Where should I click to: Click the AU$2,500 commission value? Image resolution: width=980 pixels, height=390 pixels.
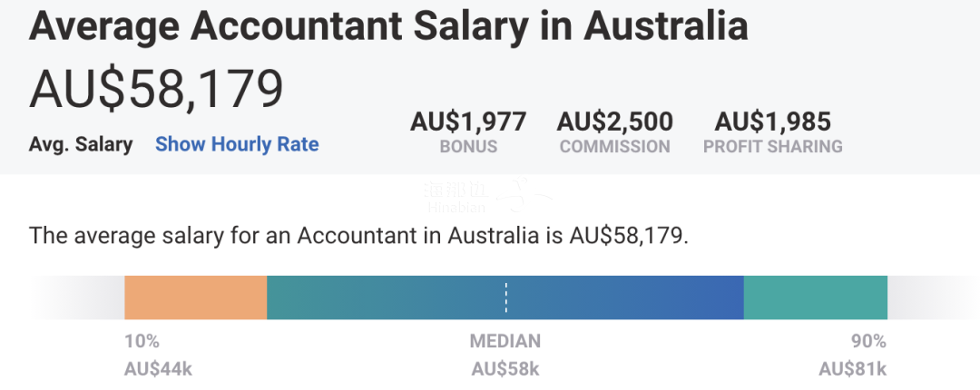[x=615, y=122]
